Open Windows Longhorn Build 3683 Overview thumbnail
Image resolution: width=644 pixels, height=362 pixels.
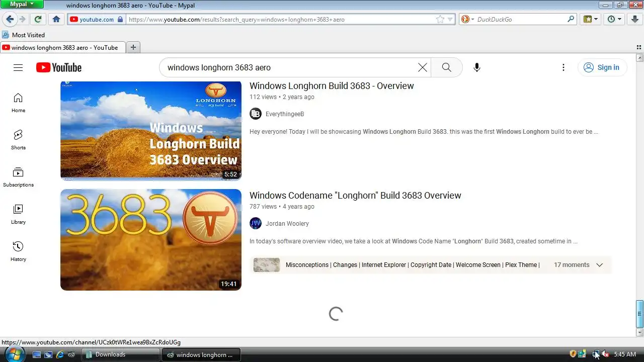(x=151, y=131)
